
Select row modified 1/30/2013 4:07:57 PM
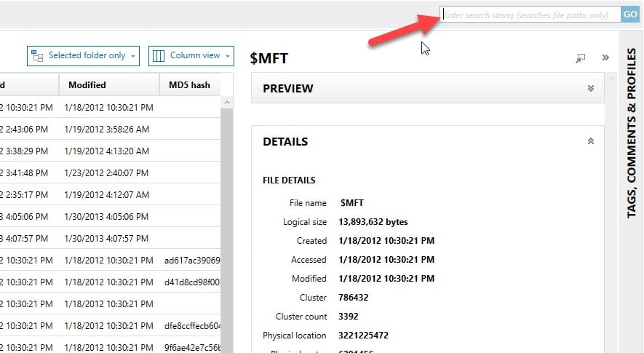click(x=110, y=238)
